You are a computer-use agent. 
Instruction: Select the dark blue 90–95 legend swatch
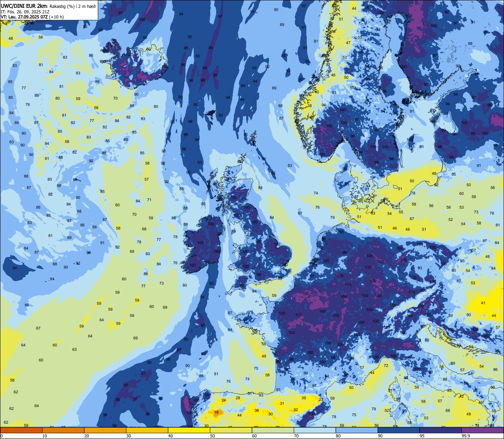tap(398, 430)
